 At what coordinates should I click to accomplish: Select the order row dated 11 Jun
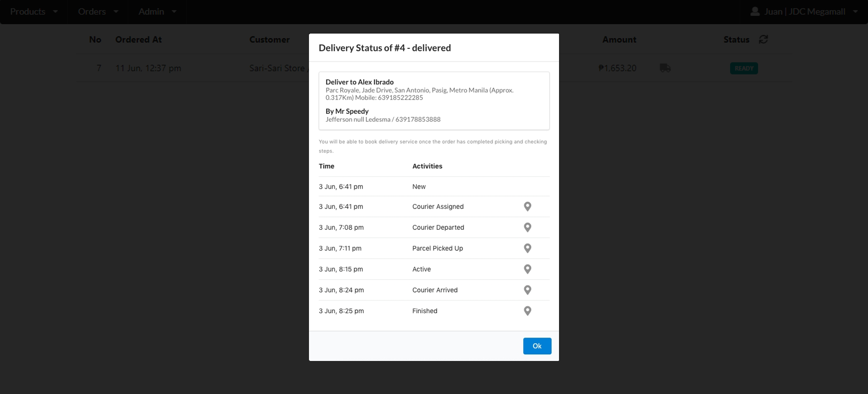[148, 68]
